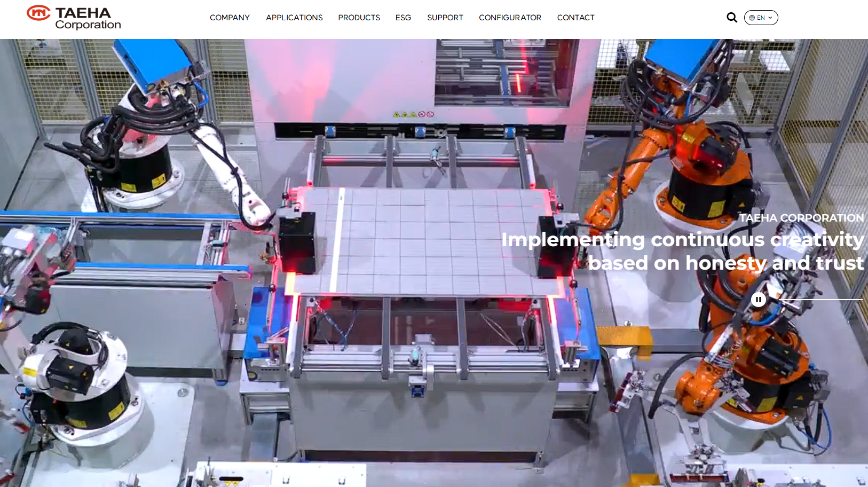Screen dimensions: 868x487
Task: Pause the hero video slideshow
Action: pos(758,300)
